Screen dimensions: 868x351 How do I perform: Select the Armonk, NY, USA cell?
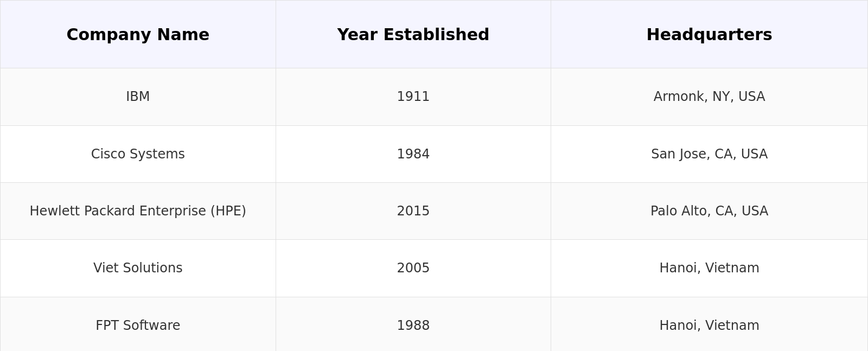[709, 97]
